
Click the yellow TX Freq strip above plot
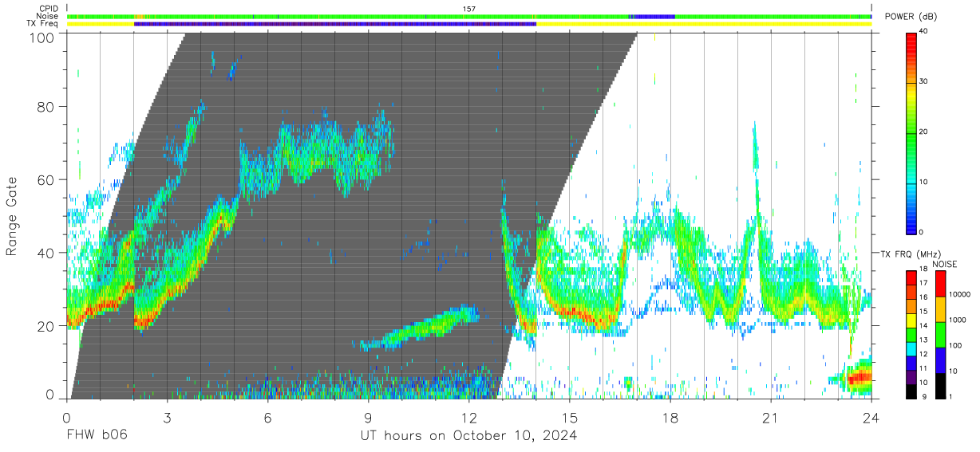tap(702, 24)
